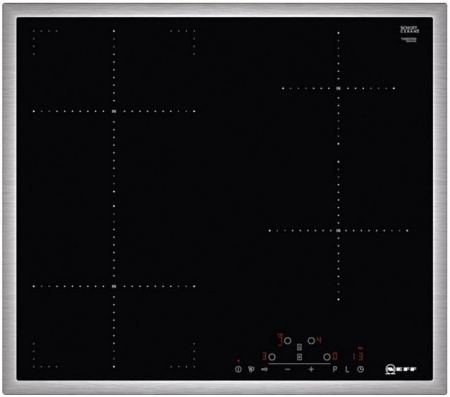
Task: Tap the keep-warm symbol left of minus
Action: 264,369
